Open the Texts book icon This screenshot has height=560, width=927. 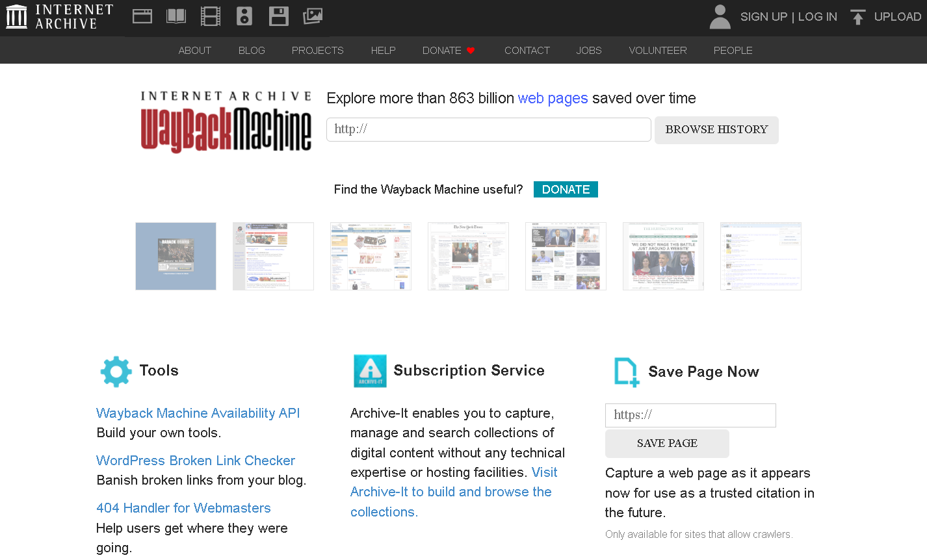pyautogui.click(x=176, y=16)
